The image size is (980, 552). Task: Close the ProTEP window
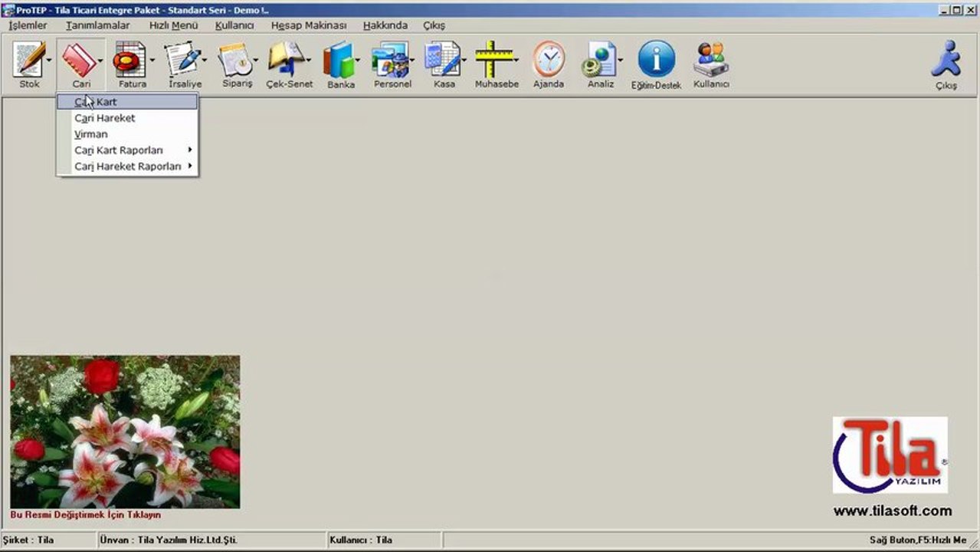pyautogui.click(x=971, y=9)
